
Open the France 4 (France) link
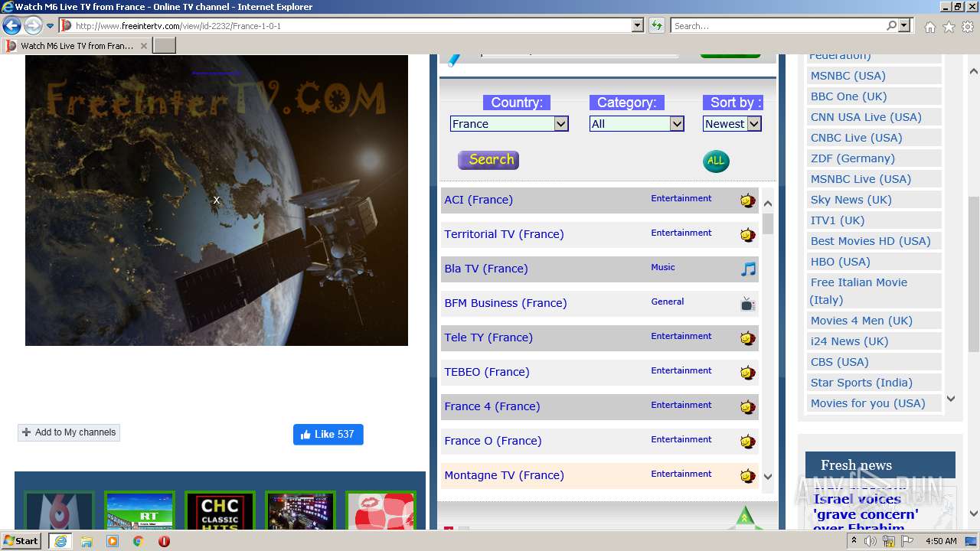pos(492,406)
